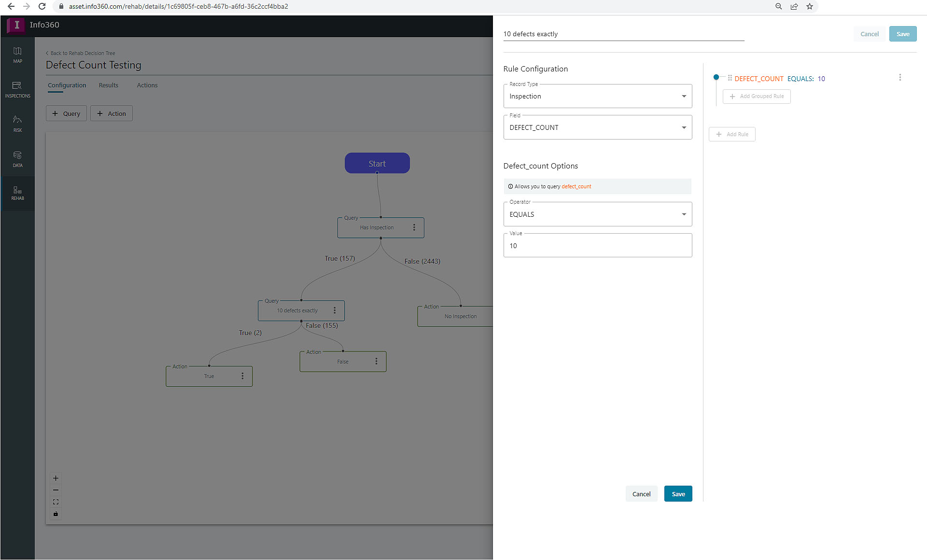Open the Operator EQUALS dropdown
Screen dimensions: 927x560
tap(597, 214)
